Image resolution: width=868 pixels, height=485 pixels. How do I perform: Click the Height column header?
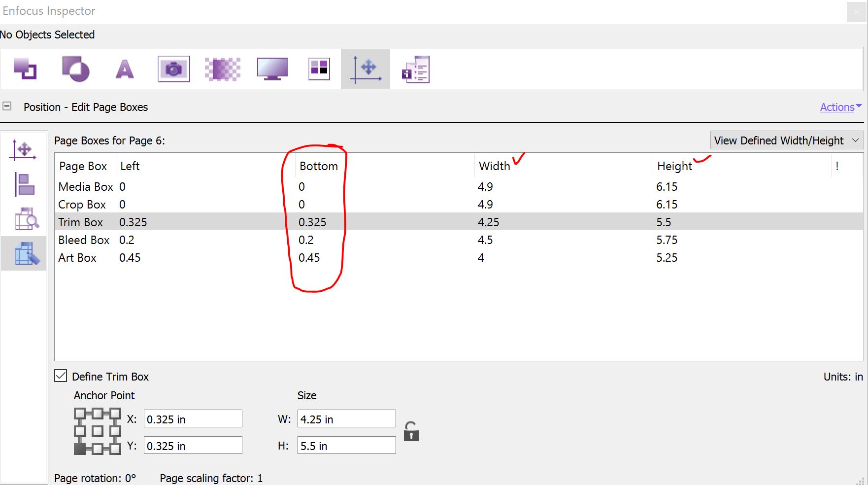(x=674, y=166)
